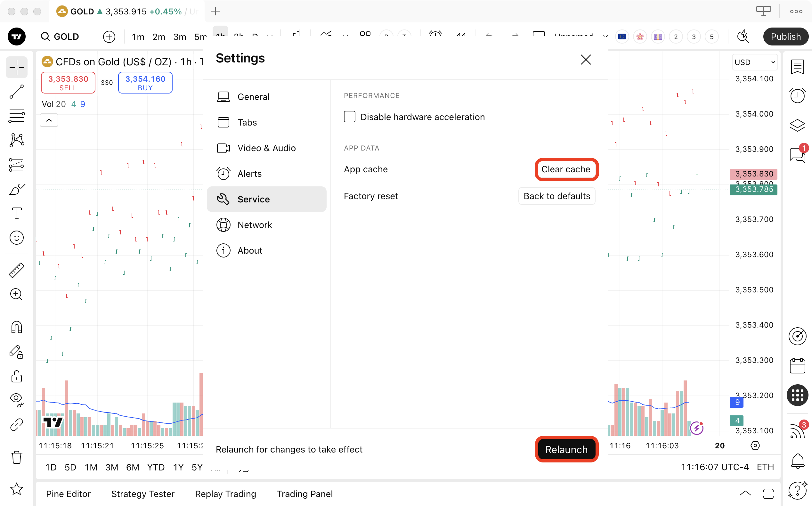Screen dimensions: 812x506
Task: Toggle magnet mode icon
Action: pyautogui.click(x=16, y=327)
